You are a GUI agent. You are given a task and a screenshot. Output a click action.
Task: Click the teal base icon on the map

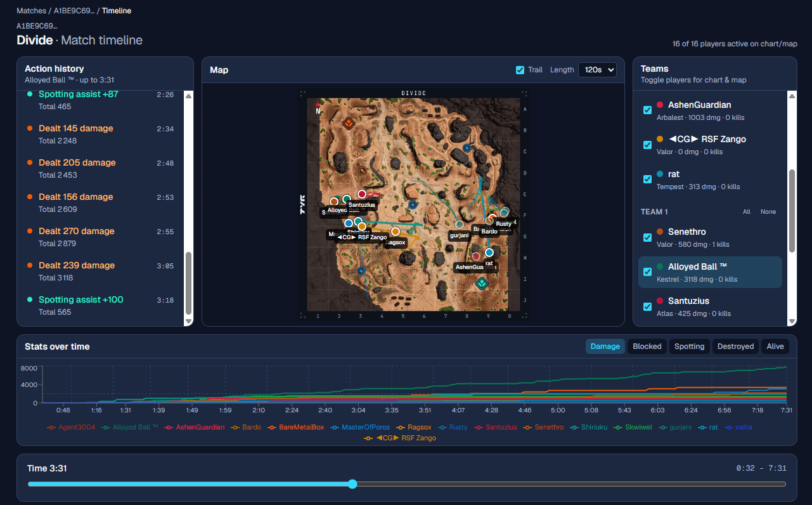click(482, 283)
